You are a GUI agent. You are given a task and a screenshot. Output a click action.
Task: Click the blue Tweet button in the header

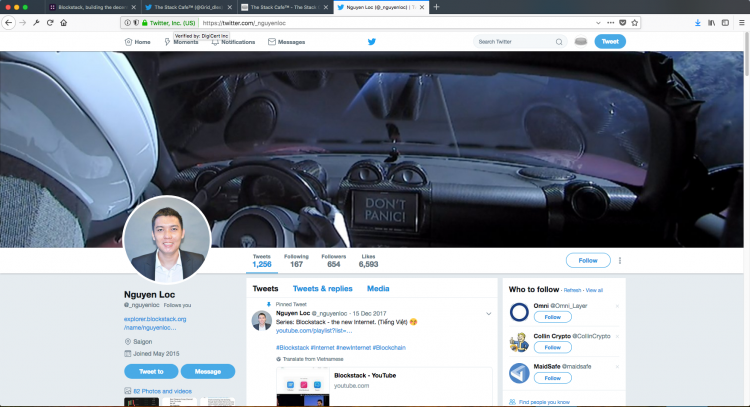click(x=610, y=42)
